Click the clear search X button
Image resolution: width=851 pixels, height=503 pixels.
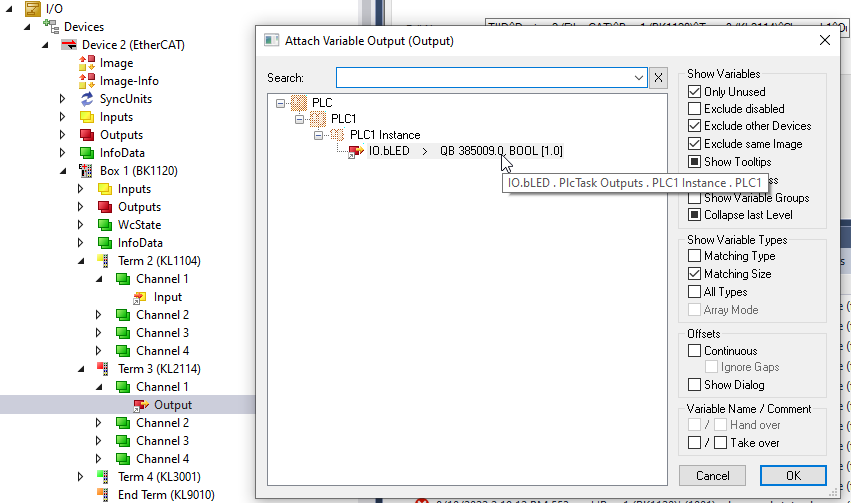tap(658, 78)
